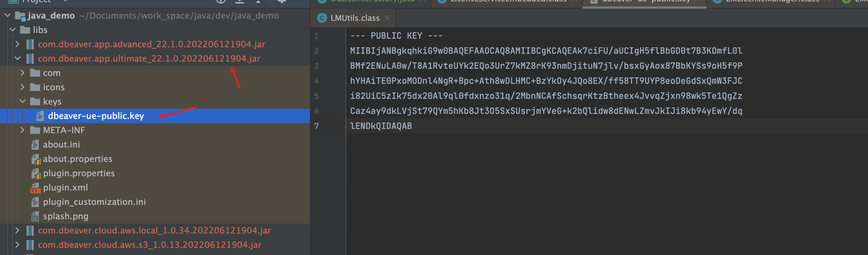This screenshot has width=868, height=255.
Task: Select about.ini in the tree
Action: tap(61, 144)
